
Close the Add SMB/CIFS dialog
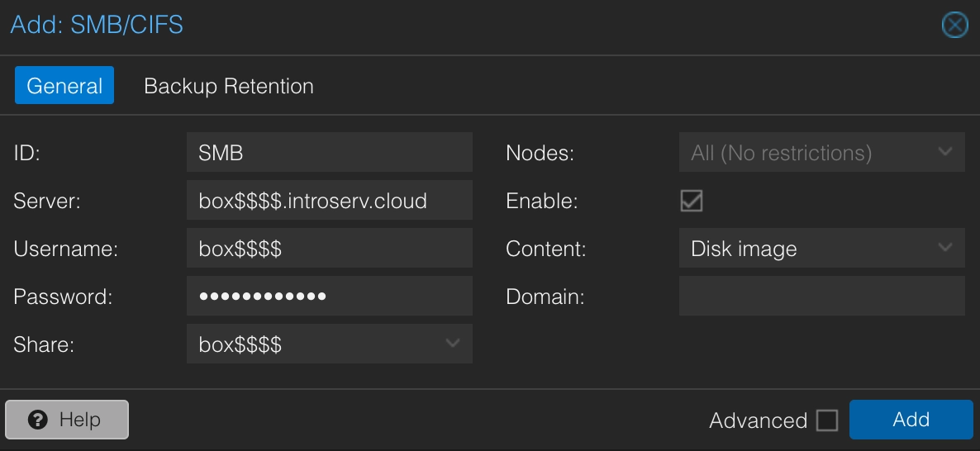tap(954, 26)
